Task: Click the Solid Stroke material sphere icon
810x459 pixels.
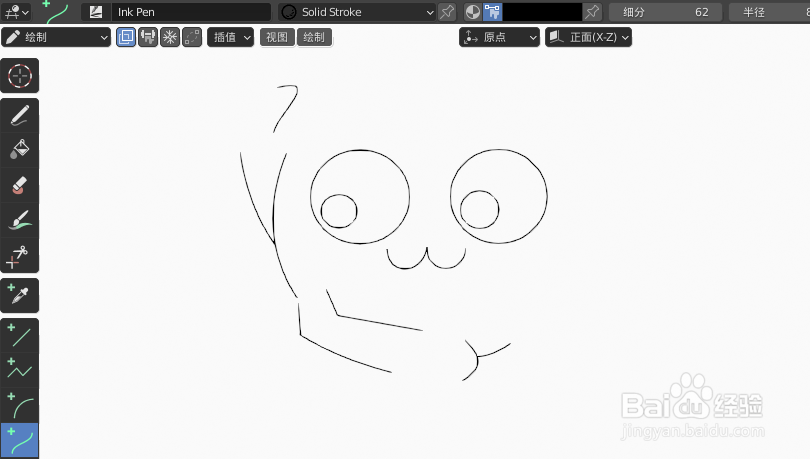Action: [x=289, y=12]
